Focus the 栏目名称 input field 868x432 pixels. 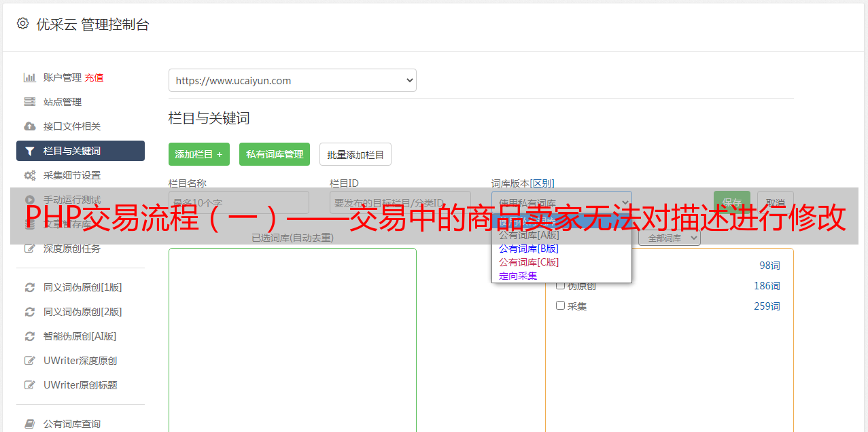[x=239, y=202]
